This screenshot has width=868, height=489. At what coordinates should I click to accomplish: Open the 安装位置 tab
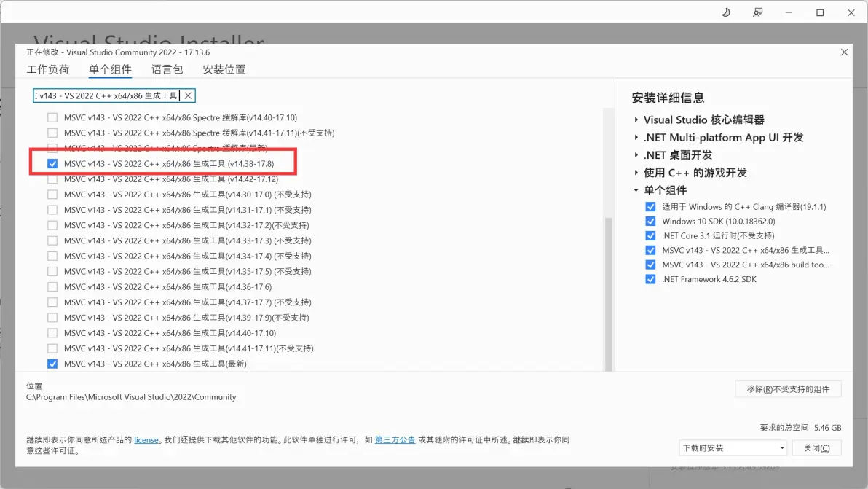(224, 69)
